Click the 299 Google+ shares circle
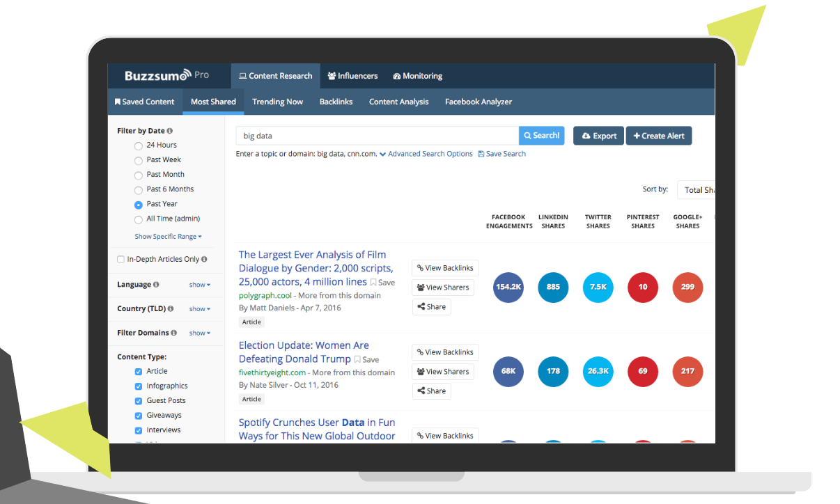This screenshot has width=840, height=504. [687, 287]
